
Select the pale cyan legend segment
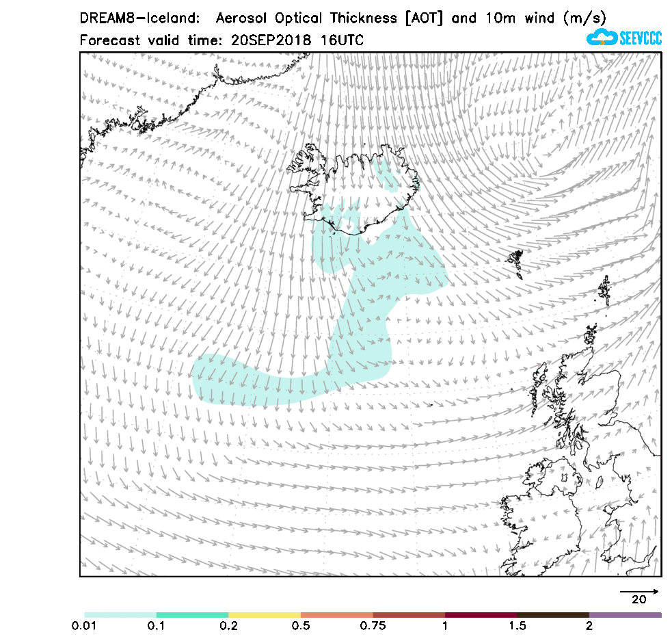pos(120,615)
